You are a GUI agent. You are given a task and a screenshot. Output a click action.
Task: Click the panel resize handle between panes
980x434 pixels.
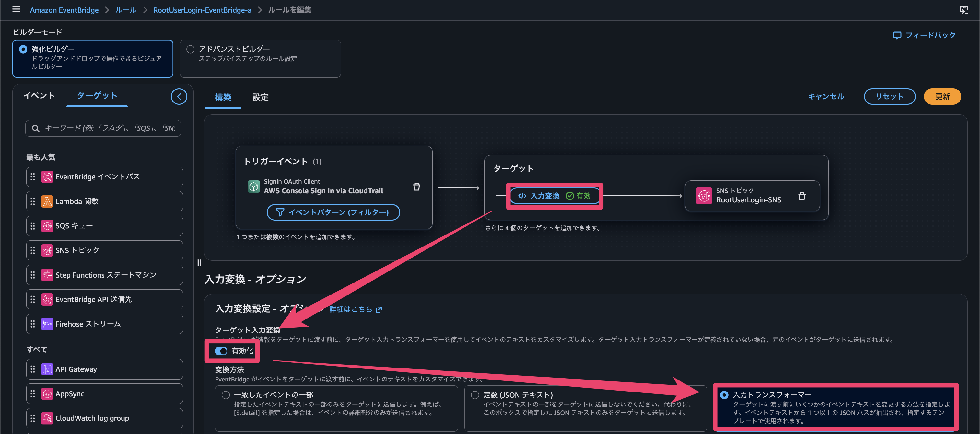tap(199, 263)
